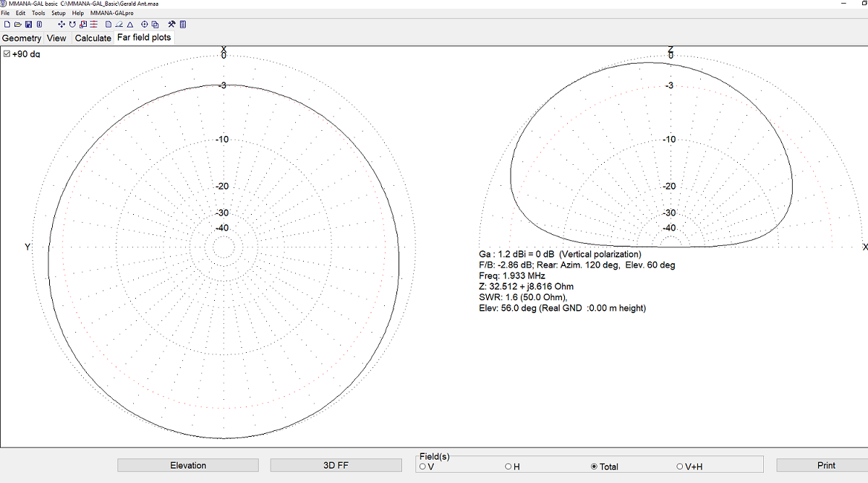Screen dimensions: 868x483
Task: Switch to the Geometry tab
Action: (22, 38)
